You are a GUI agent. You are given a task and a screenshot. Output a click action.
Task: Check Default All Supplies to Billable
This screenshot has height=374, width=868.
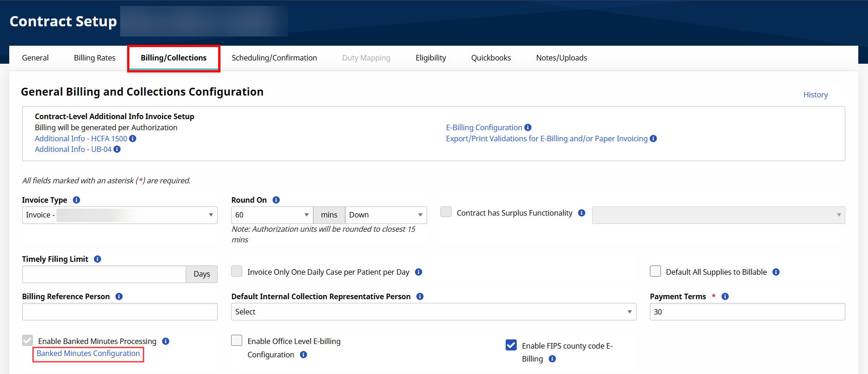[655, 271]
